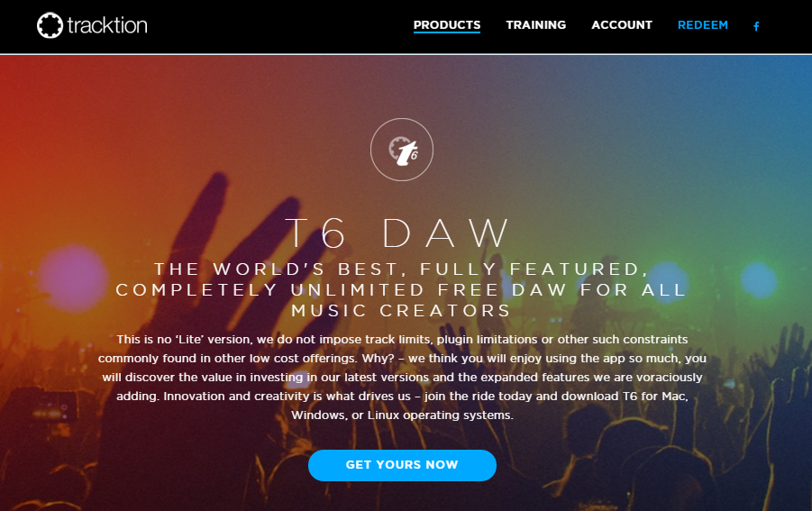Open the ACCOUNT page
Screen dimensions: 812x511
[622, 25]
